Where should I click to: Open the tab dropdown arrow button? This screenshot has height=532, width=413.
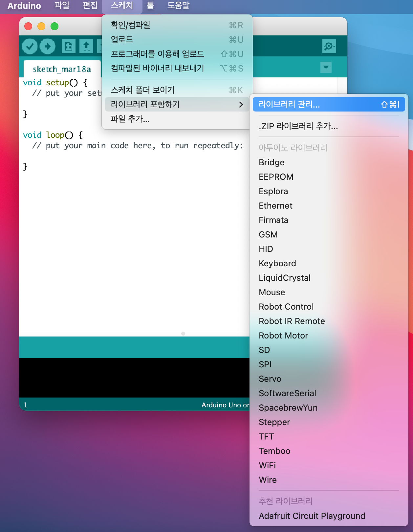click(x=326, y=67)
